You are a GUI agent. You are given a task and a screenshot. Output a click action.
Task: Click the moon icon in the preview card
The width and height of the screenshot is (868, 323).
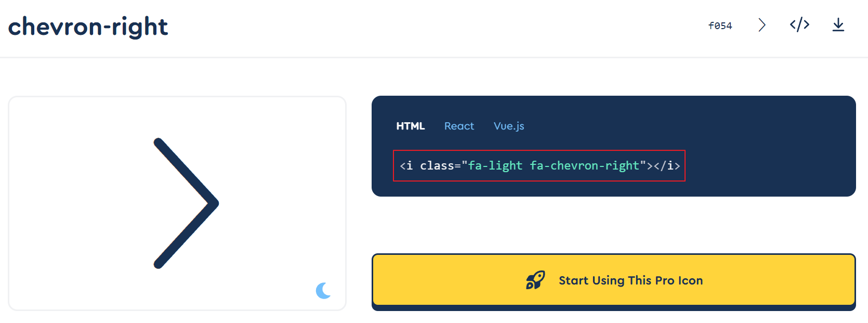[x=323, y=291]
